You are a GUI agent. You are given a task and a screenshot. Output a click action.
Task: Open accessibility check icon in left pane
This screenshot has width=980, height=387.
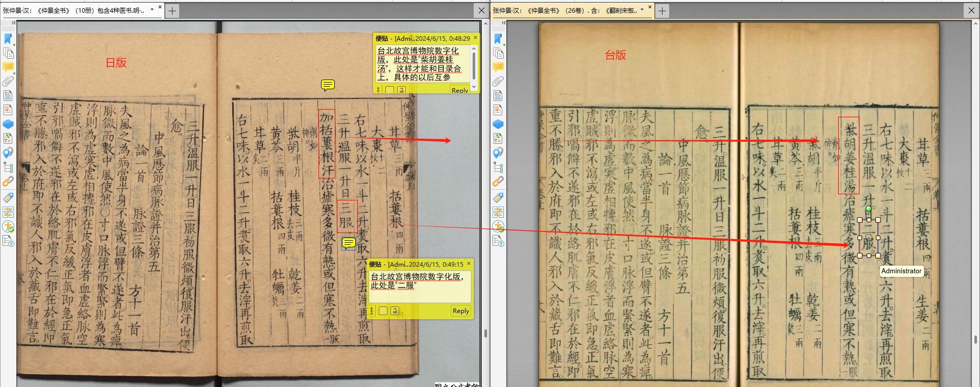[x=8, y=226]
